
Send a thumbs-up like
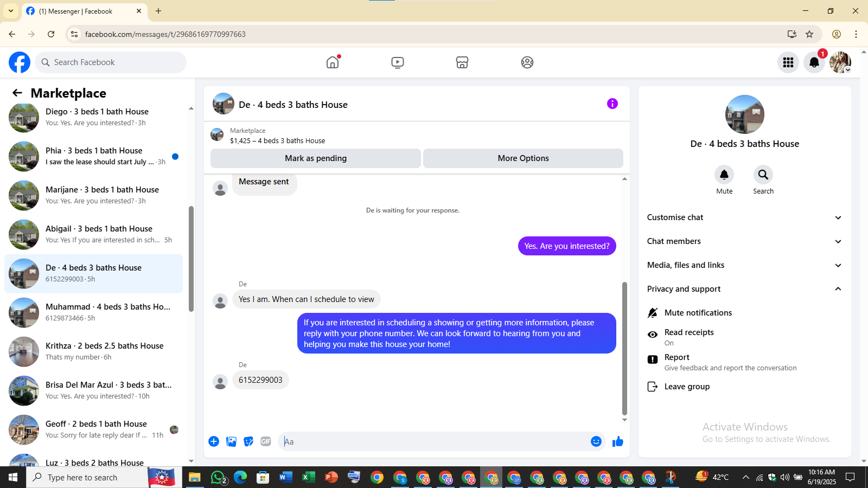pos(618,441)
